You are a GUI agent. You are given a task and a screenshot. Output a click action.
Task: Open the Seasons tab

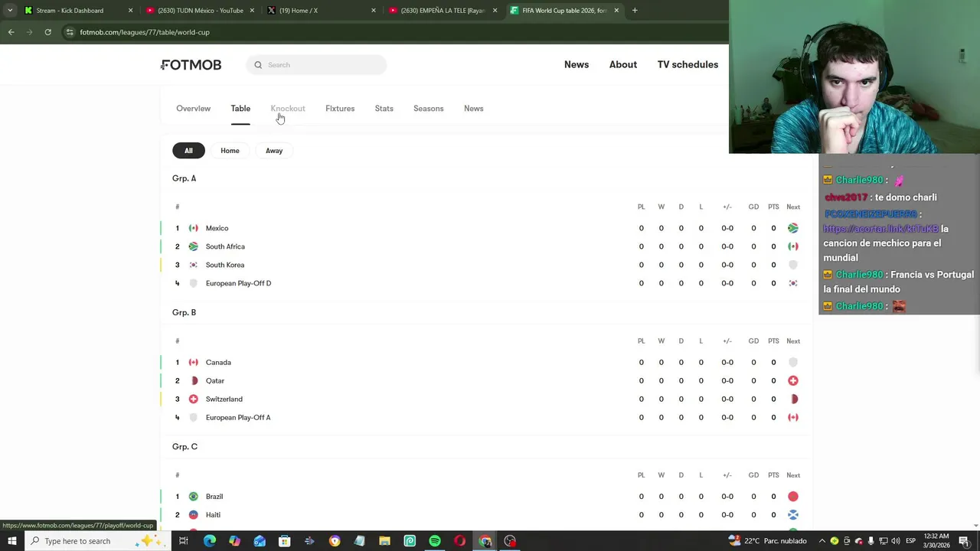(429, 109)
